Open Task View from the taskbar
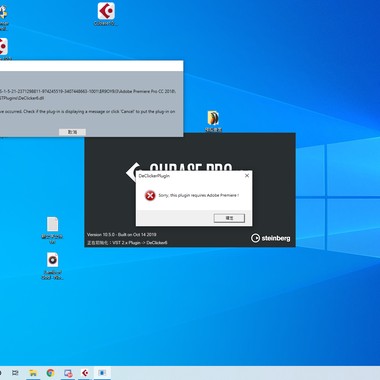The height and width of the screenshot is (380, 380). (15, 373)
